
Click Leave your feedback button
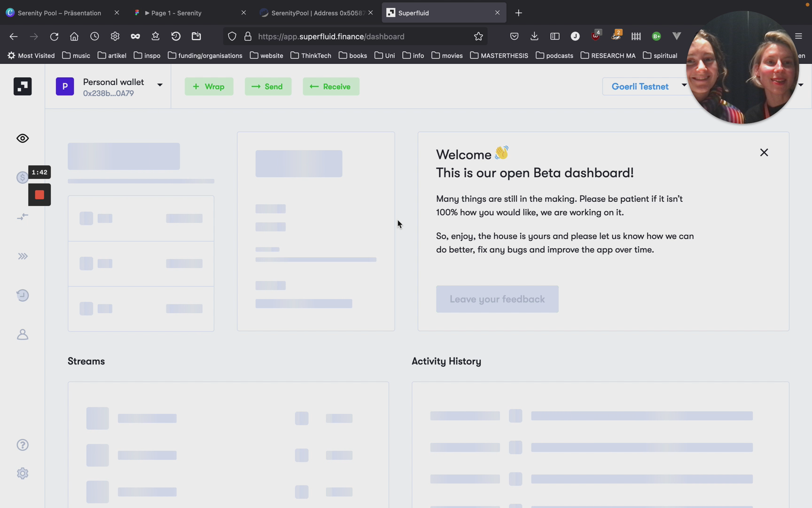pyautogui.click(x=497, y=299)
